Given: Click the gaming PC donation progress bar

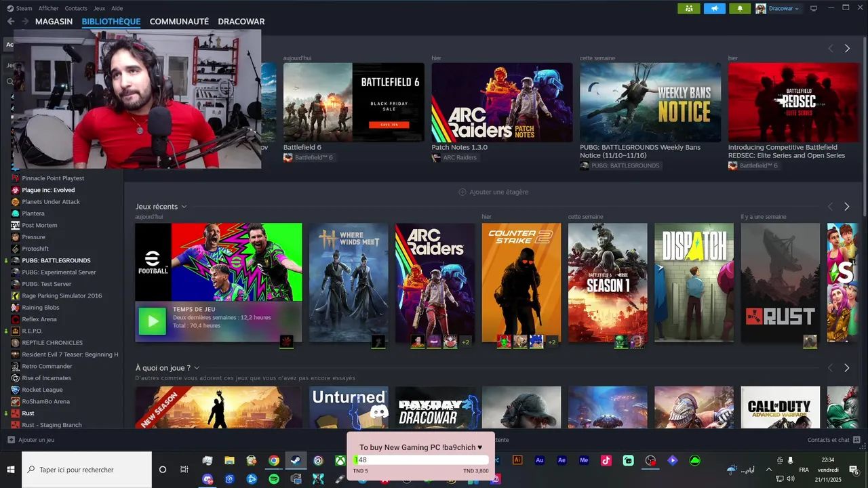Looking at the screenshot, I should tap(421, 460).
